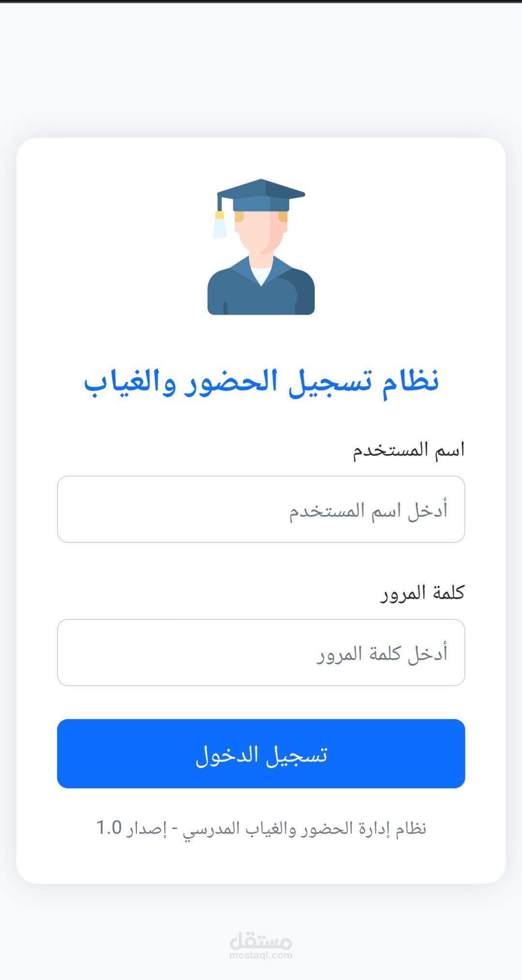The image size is (522, 980).
Task: Click the mostaql.com watermark text
Action: point(261,955)
